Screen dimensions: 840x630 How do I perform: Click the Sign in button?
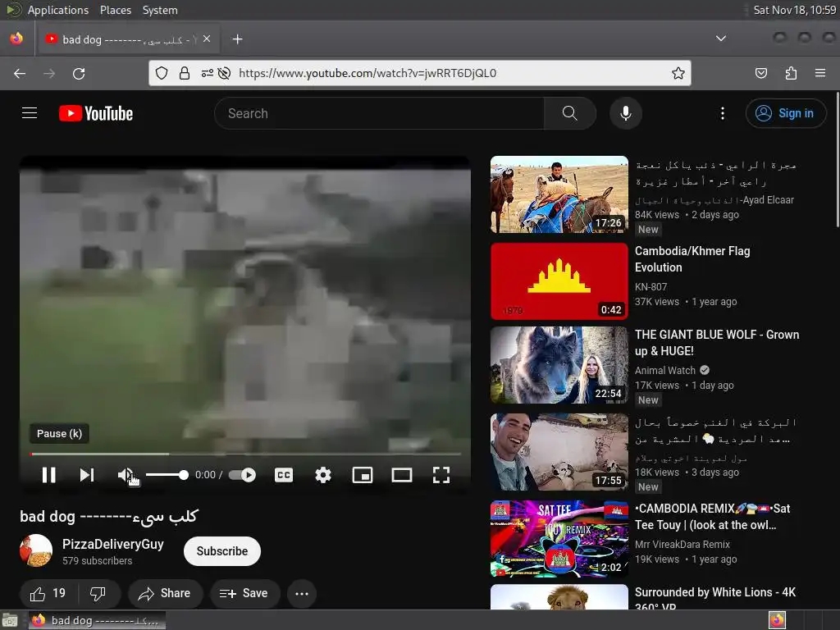785,113
